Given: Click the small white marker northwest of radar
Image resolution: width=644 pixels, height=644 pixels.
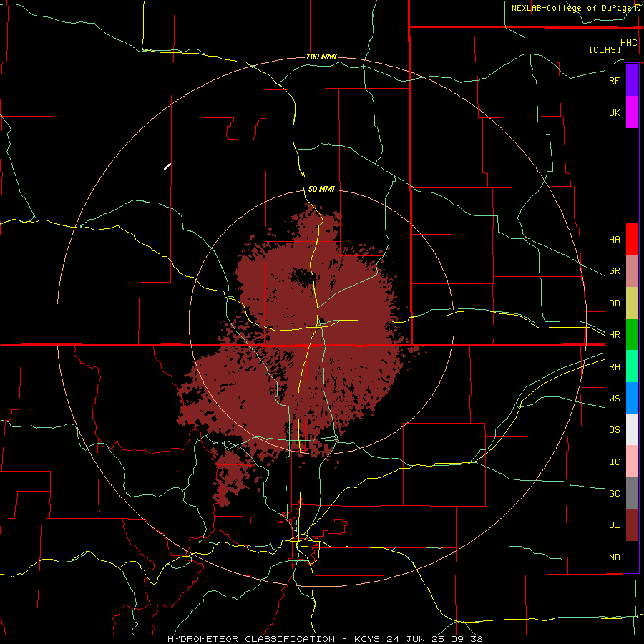Looking at the screenshot, I should coord(168,166).
